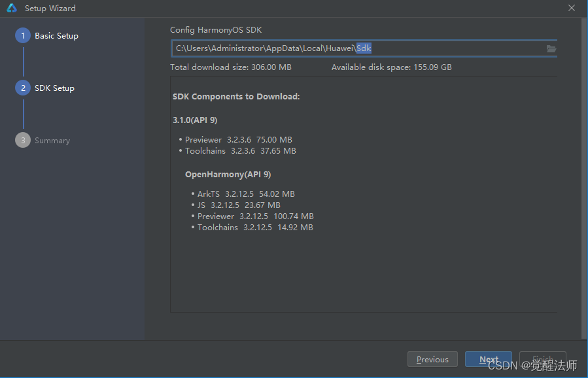588x378 pixels.
Task: Click the "3.1.0(API 9)" heading
Action: pyautogui.click(x=195, y=120)
